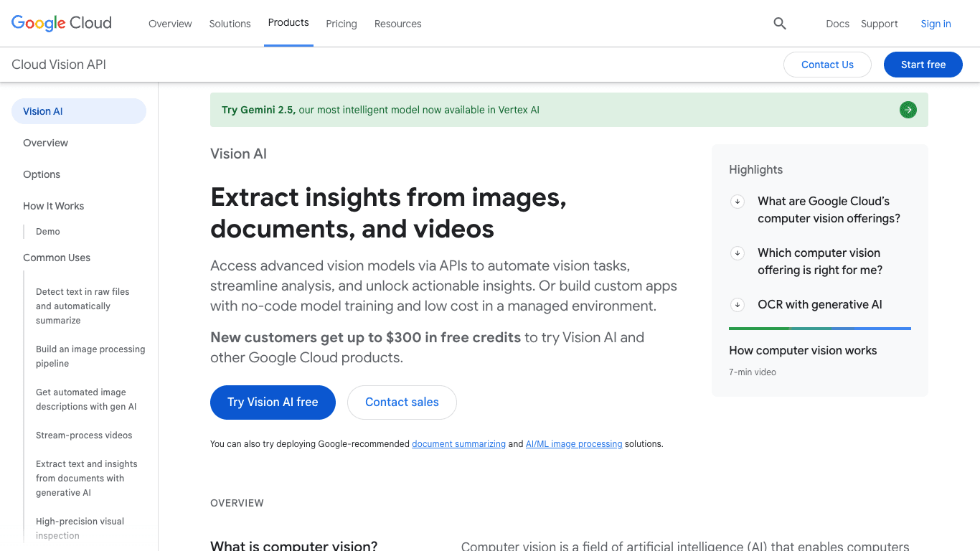Image resolution: width=980 pixels, height=551 pixels.
Task: Open the AI/ML image processing link
Action: [574, 444]
